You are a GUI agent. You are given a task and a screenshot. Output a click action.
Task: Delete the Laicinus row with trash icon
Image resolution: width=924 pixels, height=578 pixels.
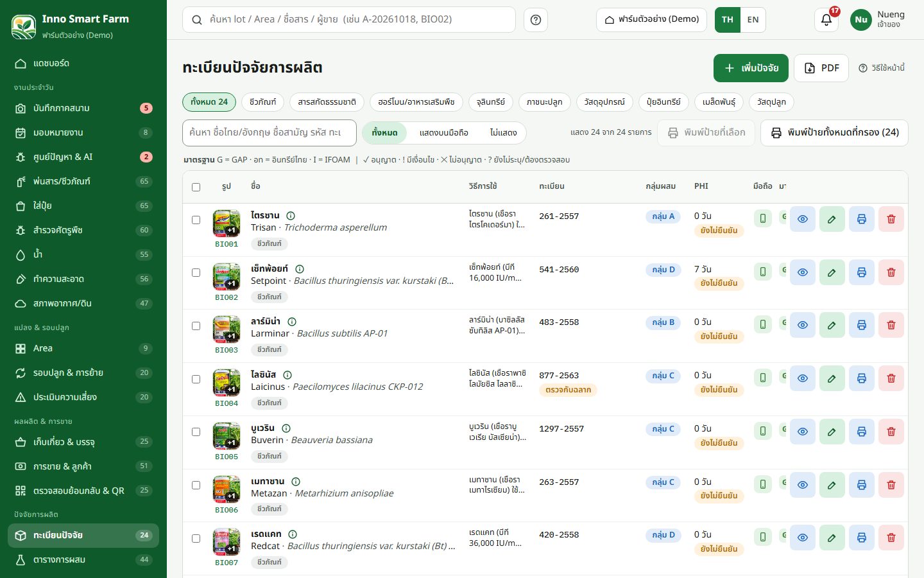click(891, 378)
